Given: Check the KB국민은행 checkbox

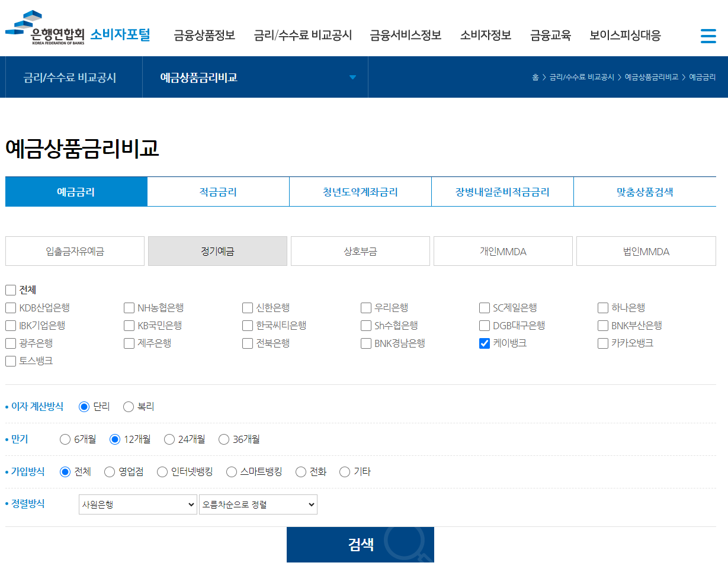Looking at the screenshot, I should (129, 326).
